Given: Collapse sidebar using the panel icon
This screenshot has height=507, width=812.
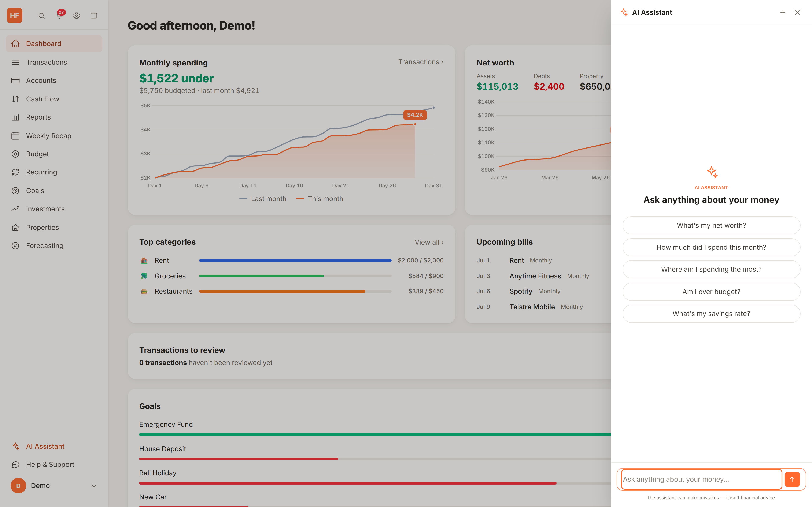Looking at the screenshot, I should click(x=94, y=16).
